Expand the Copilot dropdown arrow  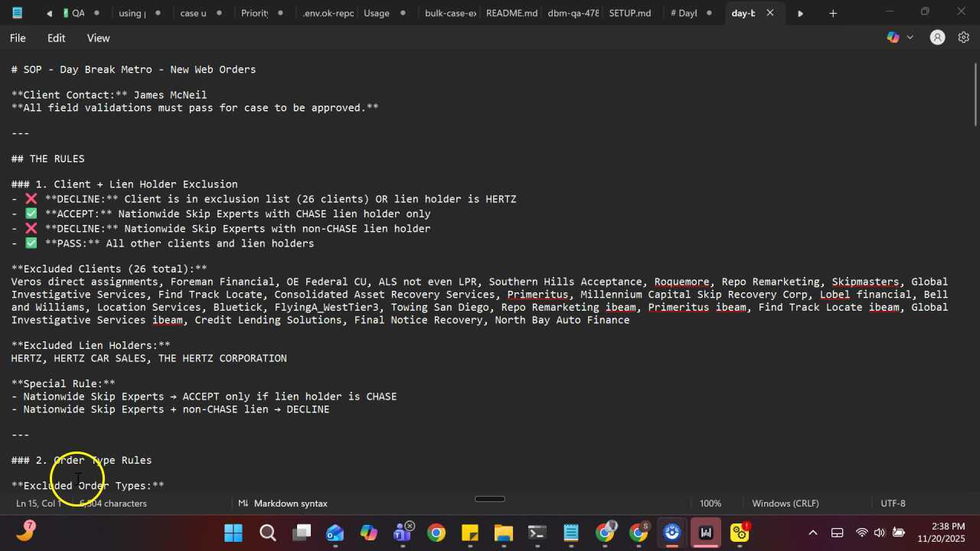(910, 37)
